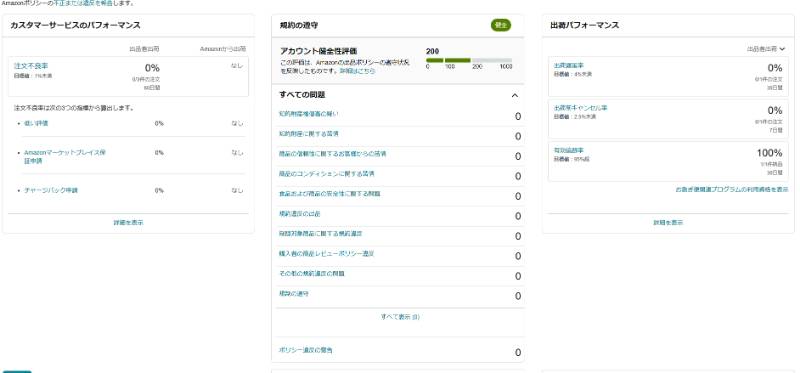
Task: Click the 出荷パフォーマンス heading
Action: (585, 25)
